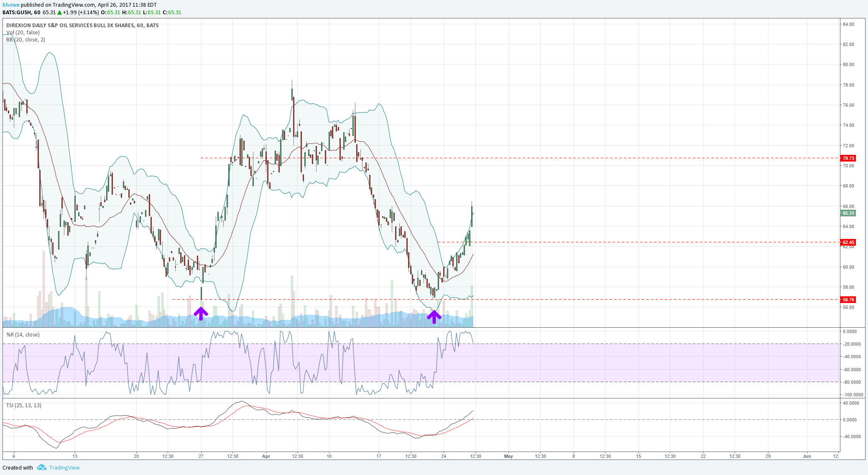Click the red 70.73 price label
This screenshot has width=868, height=475.
[848, 158]
